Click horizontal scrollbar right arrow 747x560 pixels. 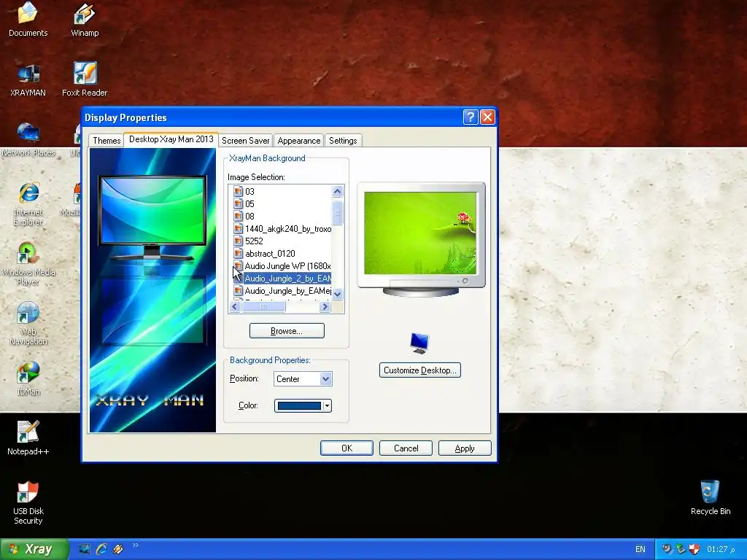point(325,307)
